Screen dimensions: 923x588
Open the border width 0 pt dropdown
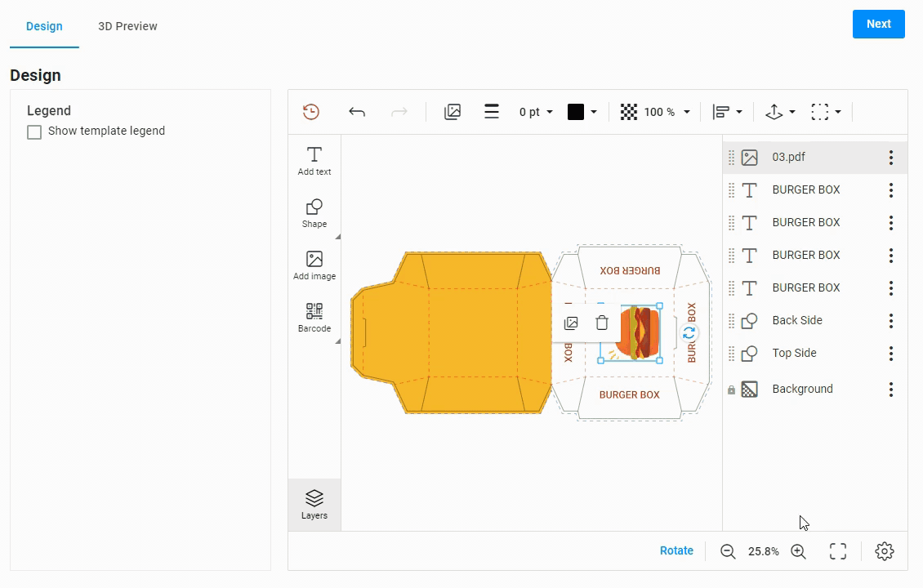coord(536,112)
